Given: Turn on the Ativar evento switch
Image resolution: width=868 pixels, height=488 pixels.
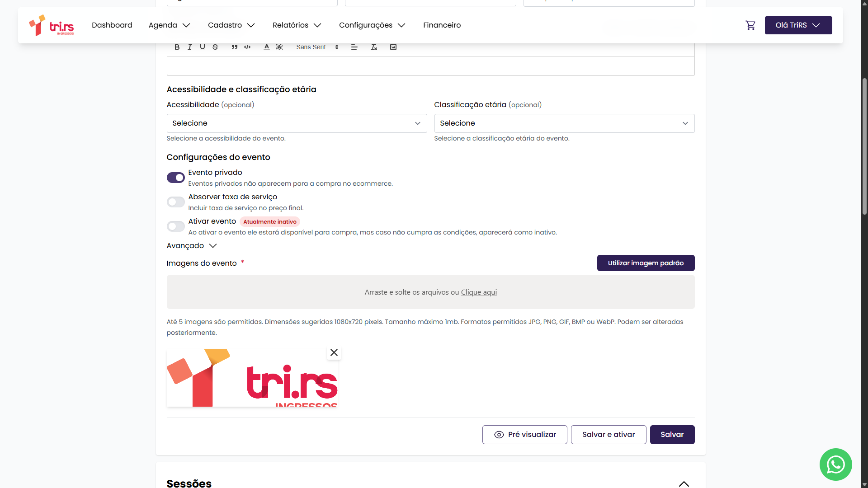Looking at the screenshot, I should click(175, 226).
